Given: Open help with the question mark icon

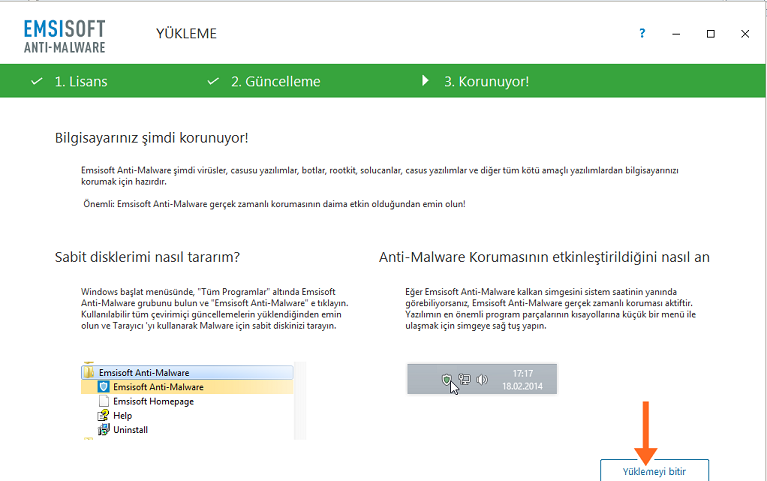Looking at the screenshot, I should click(x=642, y=33).
